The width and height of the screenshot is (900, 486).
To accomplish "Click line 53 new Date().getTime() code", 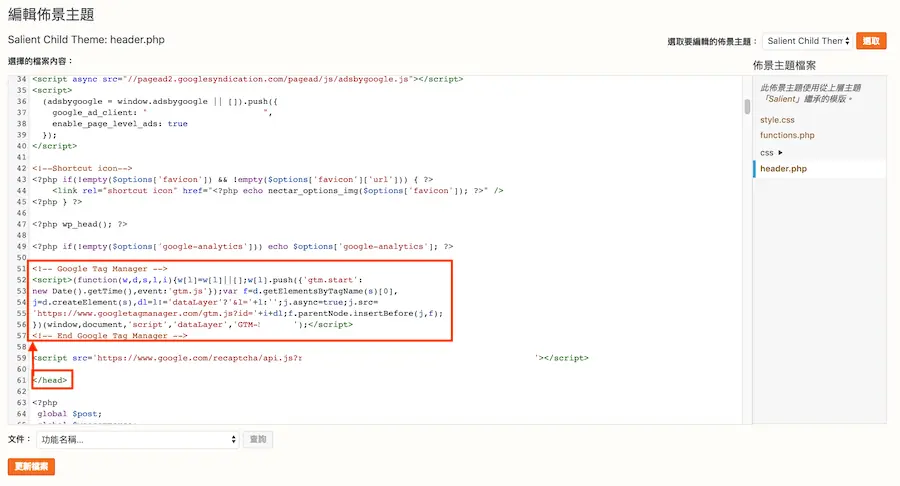I will [215, 291].
